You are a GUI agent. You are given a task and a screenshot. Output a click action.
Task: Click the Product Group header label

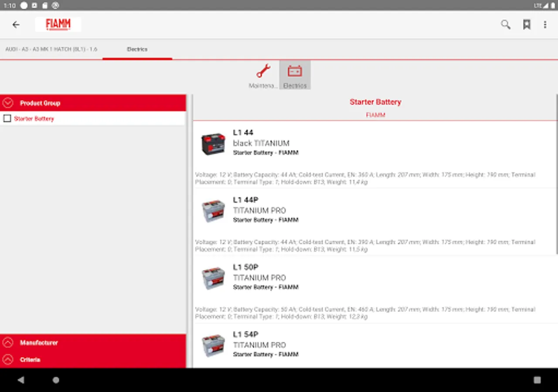(40, 103)
